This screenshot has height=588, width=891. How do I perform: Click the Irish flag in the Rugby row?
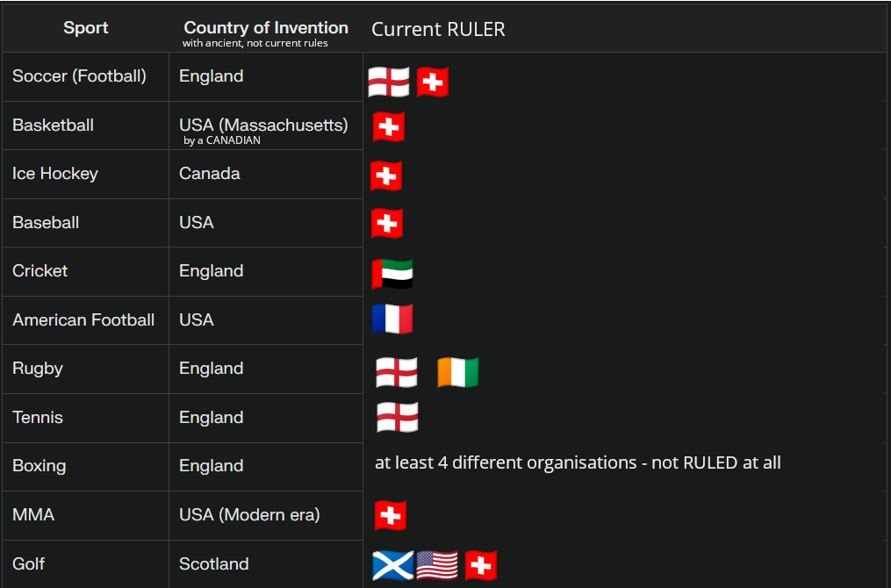tap(458, 372)
